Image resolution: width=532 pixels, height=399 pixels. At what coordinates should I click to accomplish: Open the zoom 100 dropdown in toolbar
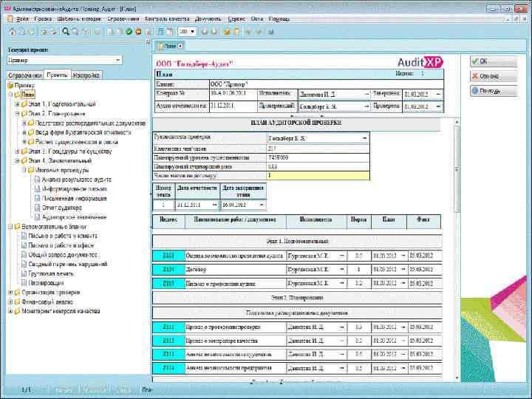tap(193, 32)
